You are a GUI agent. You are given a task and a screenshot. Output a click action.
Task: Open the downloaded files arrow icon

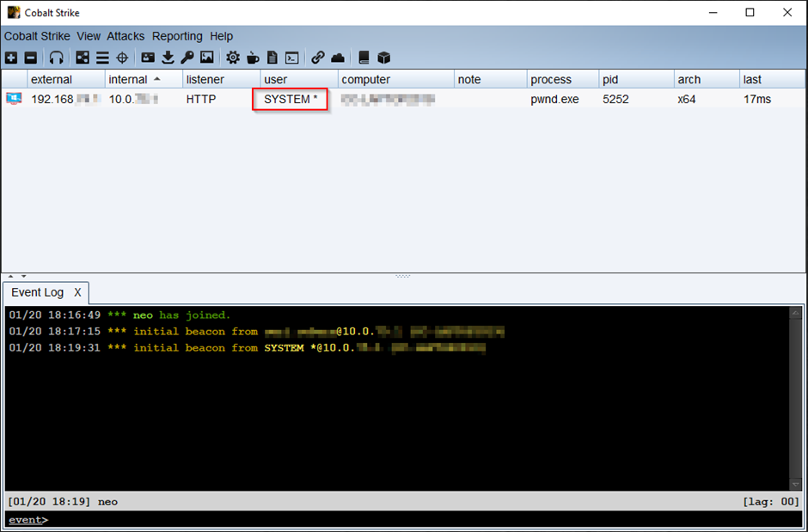(x=168, y=58)
